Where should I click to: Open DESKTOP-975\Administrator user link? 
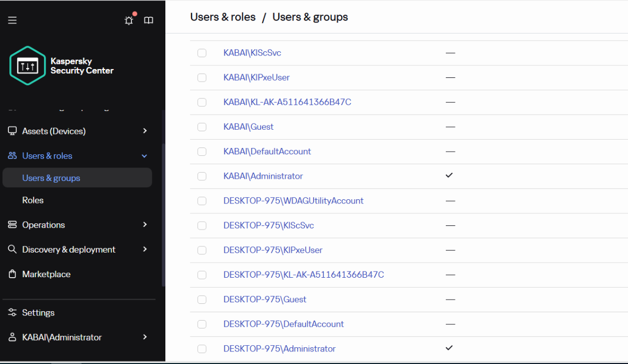pyautogui.click(x=279, y=348)
